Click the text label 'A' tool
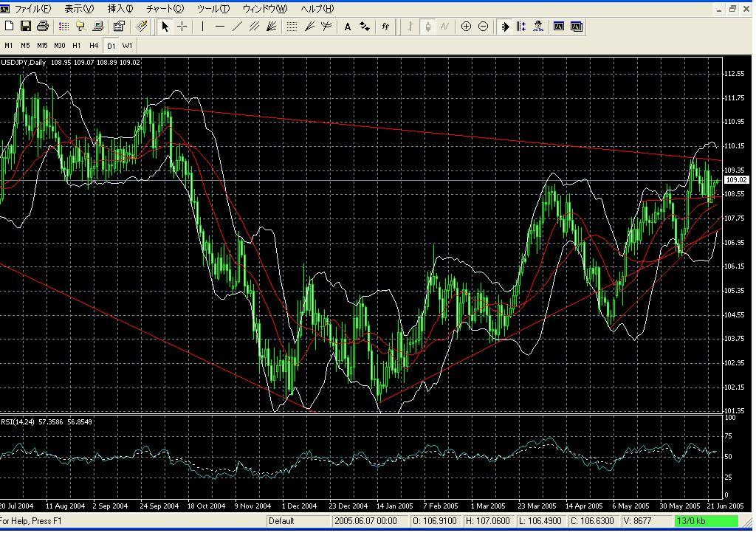 [347, 27]
